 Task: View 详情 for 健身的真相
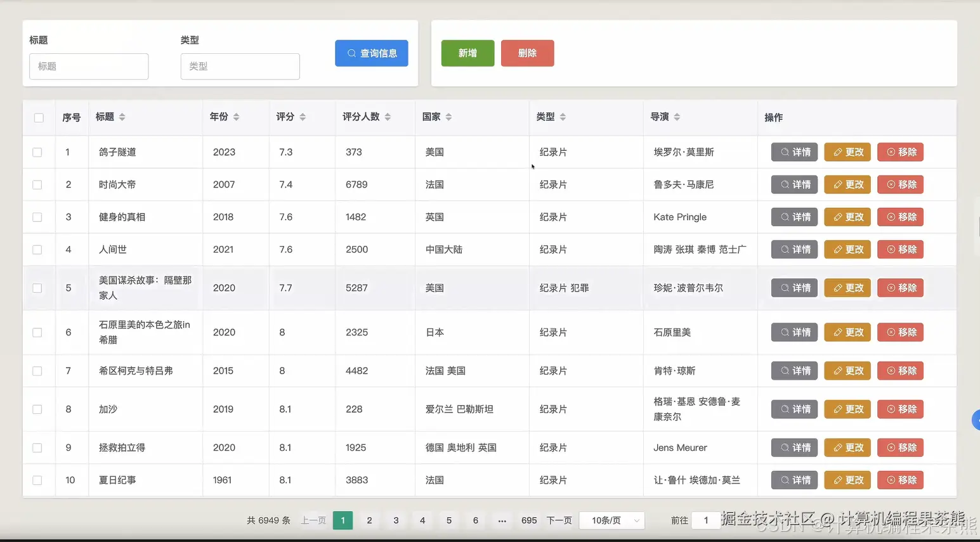794,217
